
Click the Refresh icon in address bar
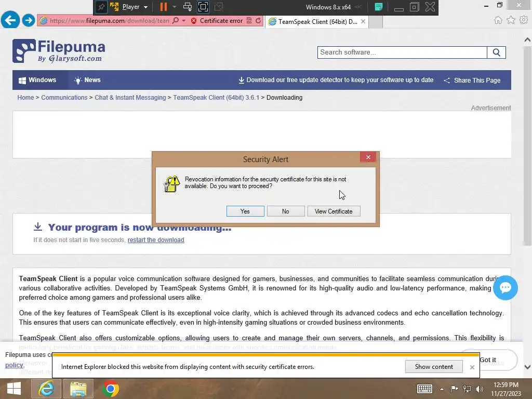(x=258, y=21)
